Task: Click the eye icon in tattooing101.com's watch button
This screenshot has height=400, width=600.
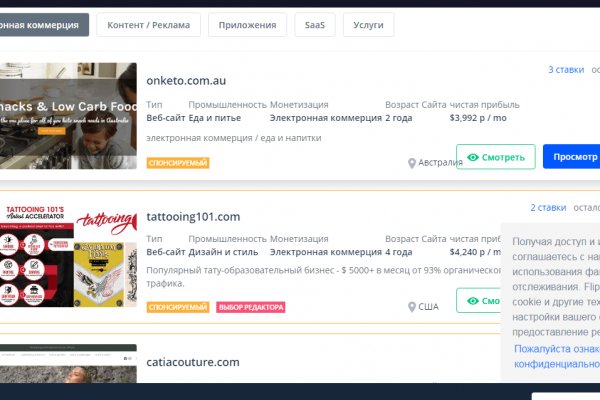Action: (473, 300)
